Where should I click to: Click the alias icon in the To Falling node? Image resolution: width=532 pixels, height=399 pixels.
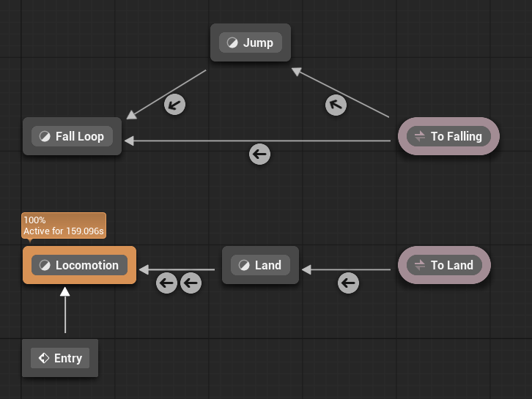[420, 136]
